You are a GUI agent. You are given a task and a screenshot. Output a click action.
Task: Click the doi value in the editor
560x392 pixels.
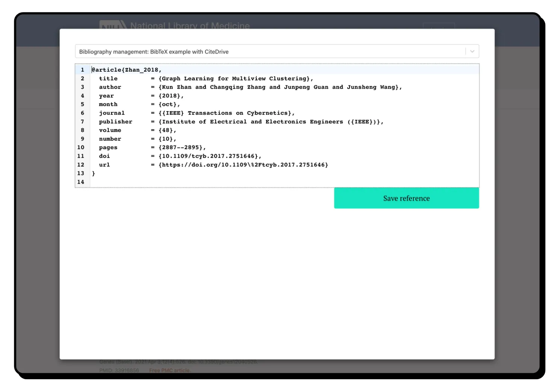[x=209, y=156]
